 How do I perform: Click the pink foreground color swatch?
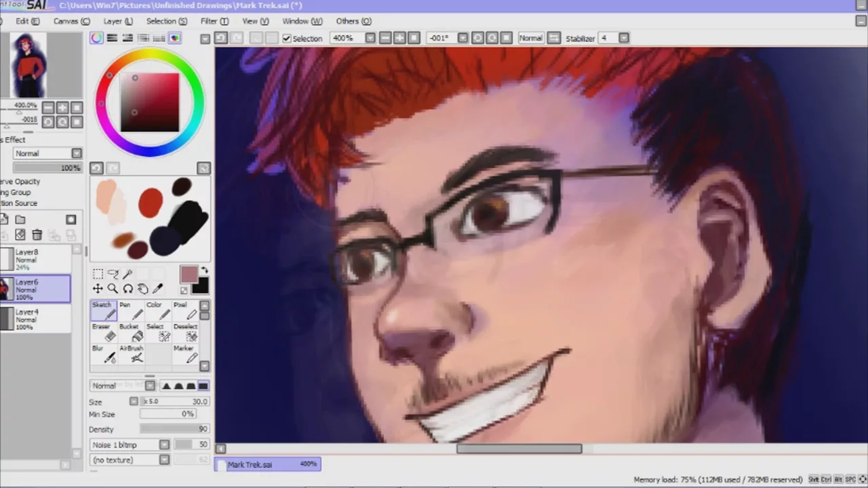pyautogui.click(x=189, y=274)
